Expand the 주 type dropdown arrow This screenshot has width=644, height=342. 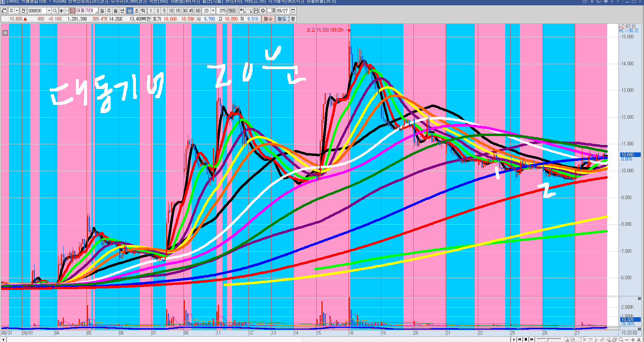tap(17, 11)
